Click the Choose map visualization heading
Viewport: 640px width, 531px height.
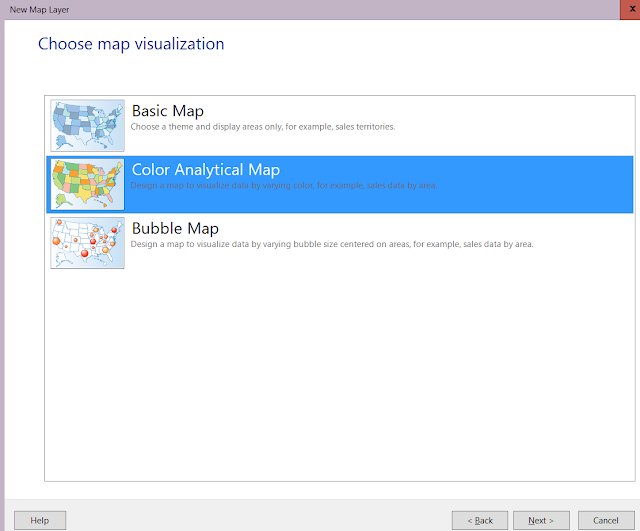131,44
